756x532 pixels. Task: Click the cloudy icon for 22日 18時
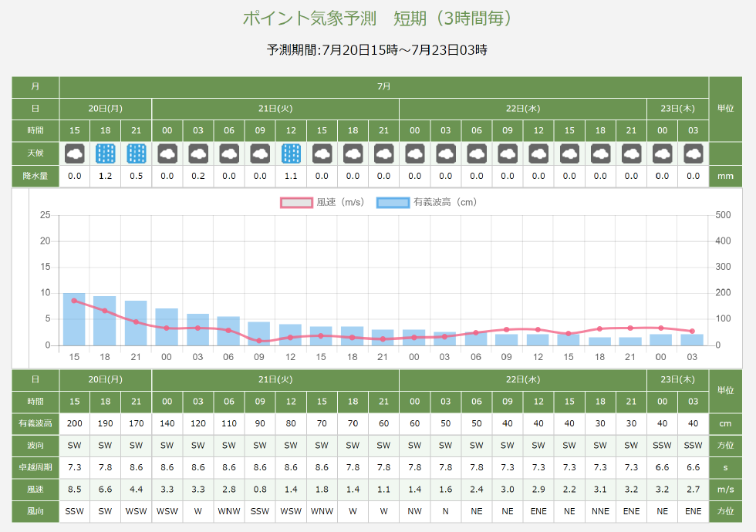coord(600,153)
